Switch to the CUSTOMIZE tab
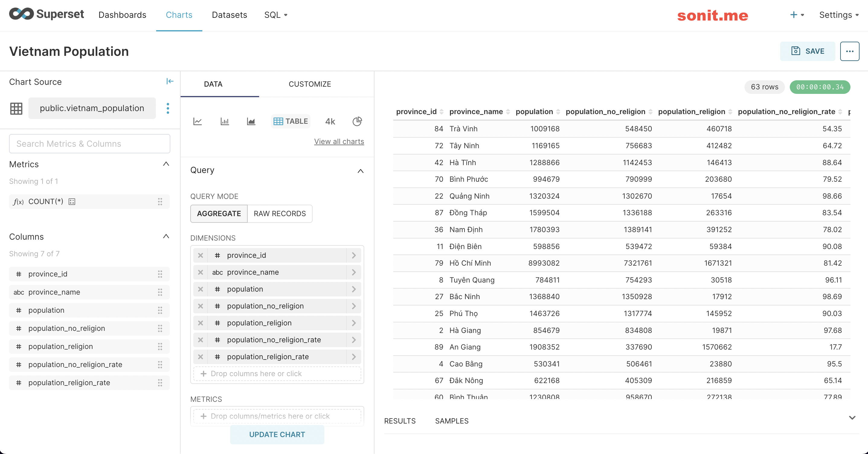The width and height of the screenshot is (868, 454). 310,84
